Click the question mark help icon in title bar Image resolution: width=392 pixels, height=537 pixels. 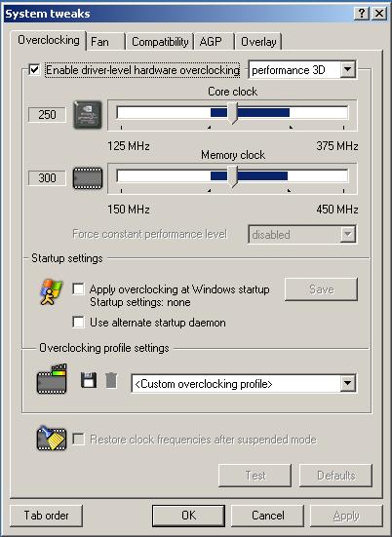tap(361, 14)
